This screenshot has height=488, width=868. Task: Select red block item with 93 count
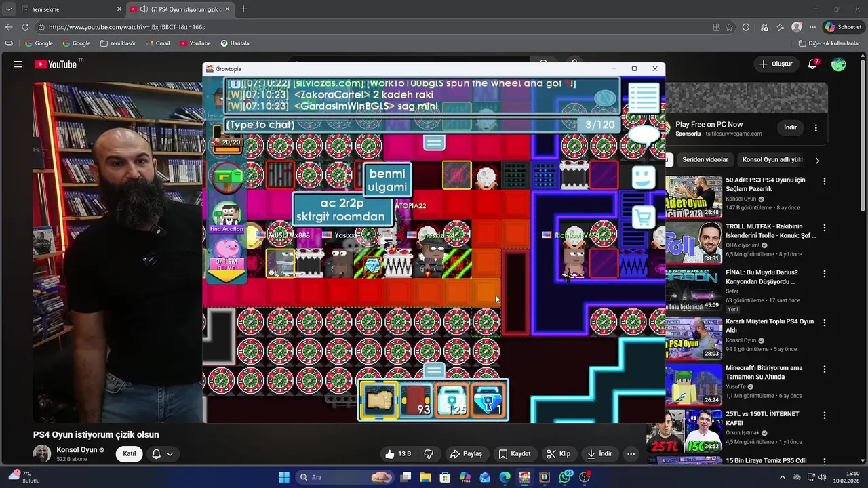(x=415, y=401)
